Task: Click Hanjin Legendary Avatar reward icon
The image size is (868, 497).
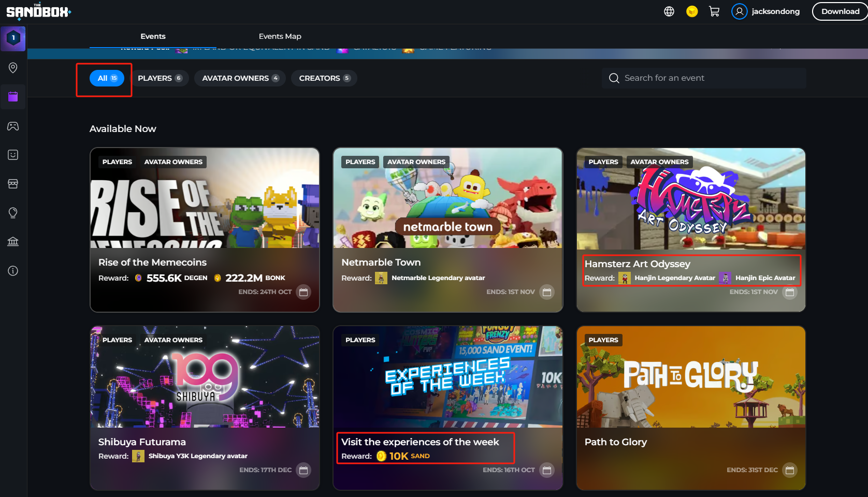Action: click(x=625, y=278)
